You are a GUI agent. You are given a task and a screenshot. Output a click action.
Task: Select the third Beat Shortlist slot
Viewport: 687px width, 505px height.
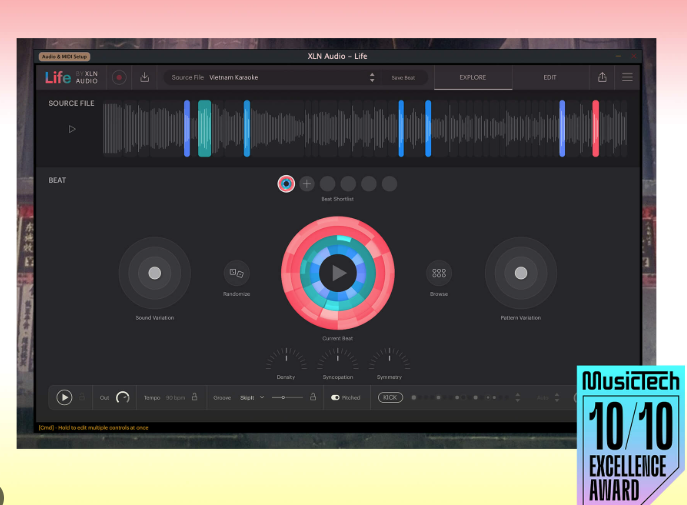(327, 184)
